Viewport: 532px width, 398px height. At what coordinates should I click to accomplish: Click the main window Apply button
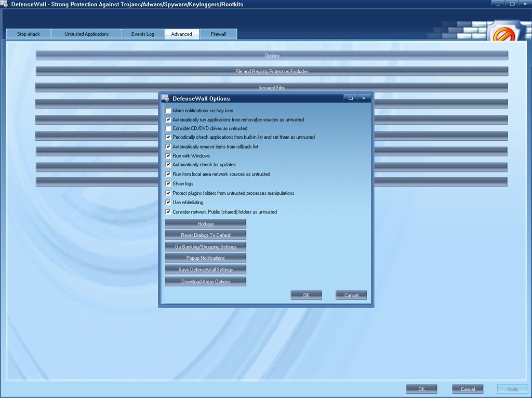coord(512,389)
